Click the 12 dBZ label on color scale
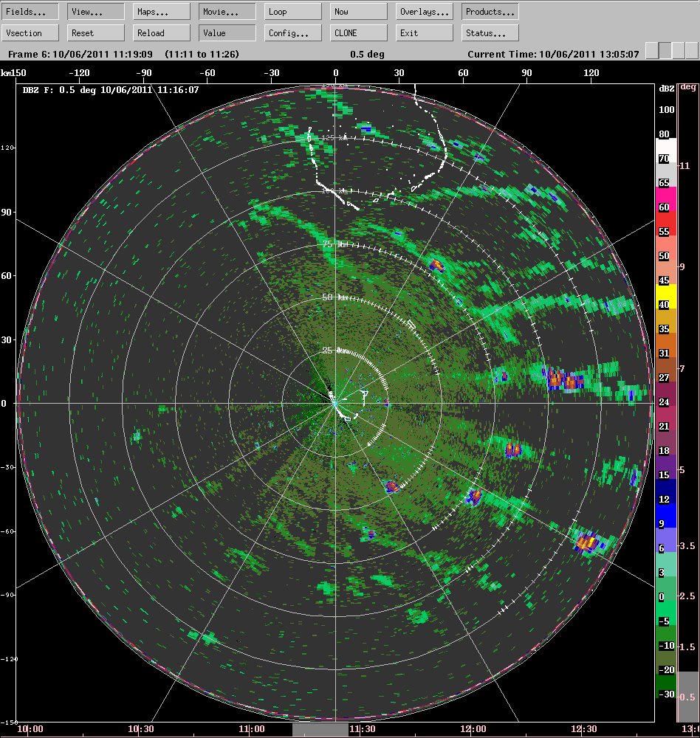The image size is (700, 738). click(x=664, y=500)
